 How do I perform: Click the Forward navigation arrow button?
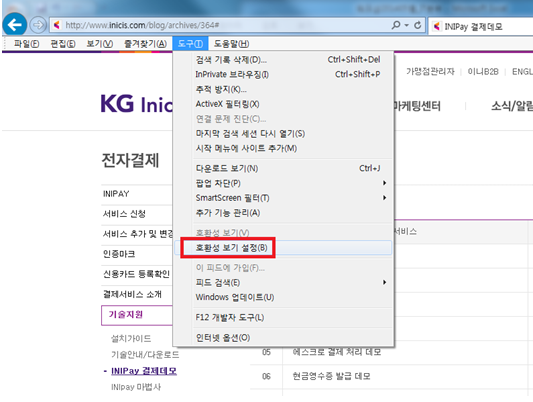click(38, 25)
